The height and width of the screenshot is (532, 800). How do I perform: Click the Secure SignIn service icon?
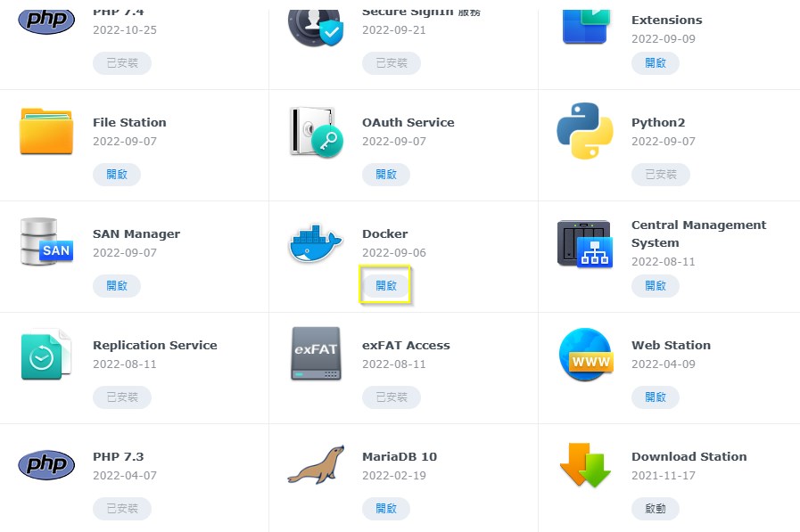click(316, 28)
